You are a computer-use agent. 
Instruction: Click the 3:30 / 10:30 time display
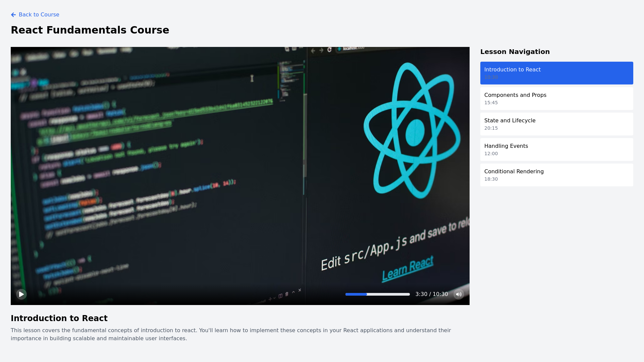click(432, 294)
